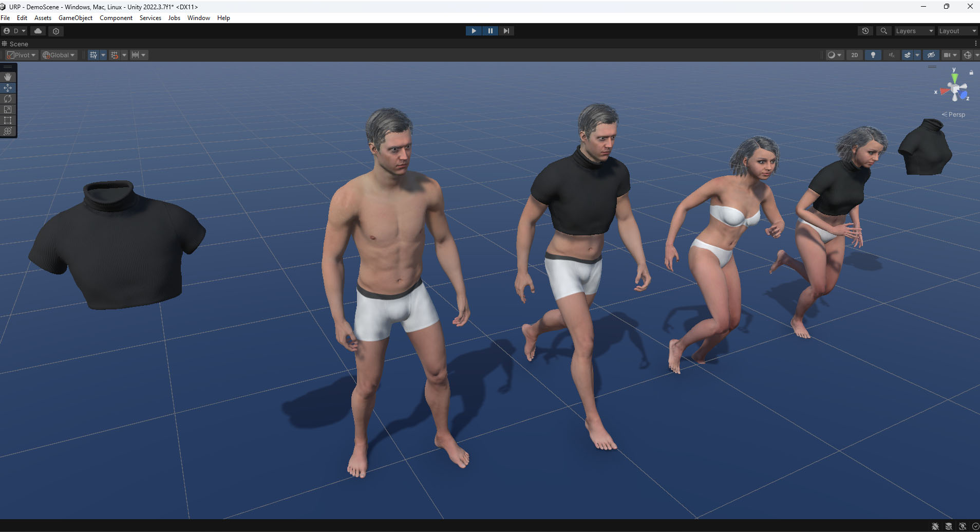Image resolution: width=980 pixels, height=532 pixels.
Task: Open the undo history panel
Action: [865, 31]
